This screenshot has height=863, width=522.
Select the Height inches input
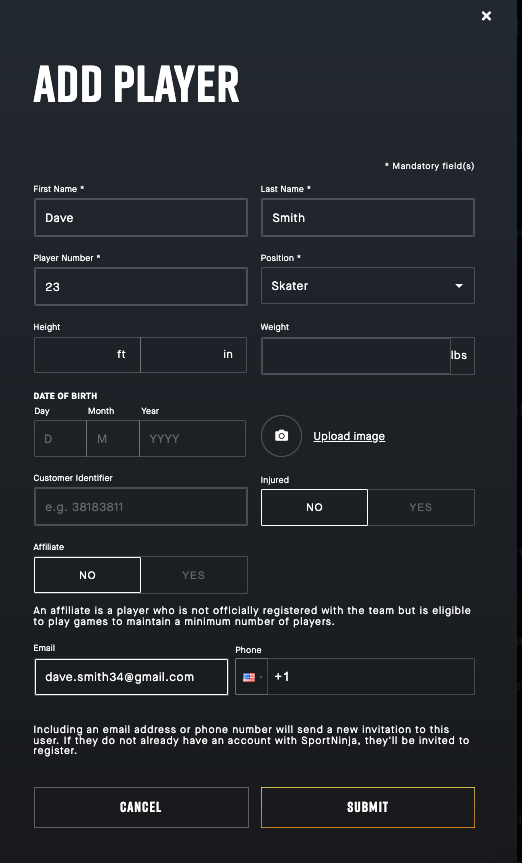click(x=193, y=355)
